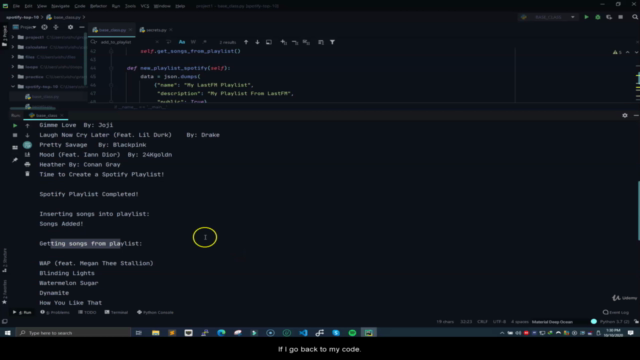Image resolution: width=640 pixels, height=360 pixels.
Task: Add selection for next occurrence icon
Action: [283, 42]
